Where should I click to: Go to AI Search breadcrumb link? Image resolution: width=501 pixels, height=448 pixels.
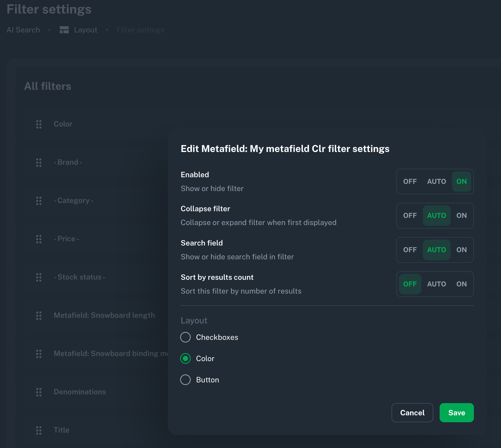point(23,30)
